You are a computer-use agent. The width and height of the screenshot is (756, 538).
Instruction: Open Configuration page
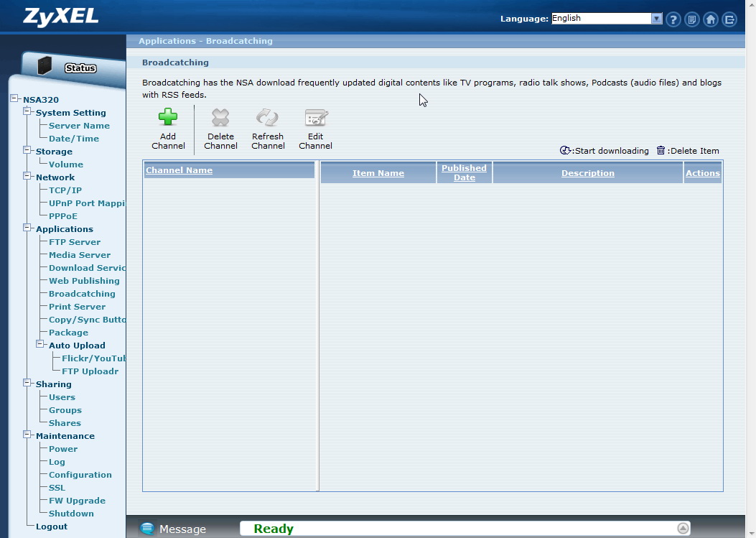click(x=80, y=475)
